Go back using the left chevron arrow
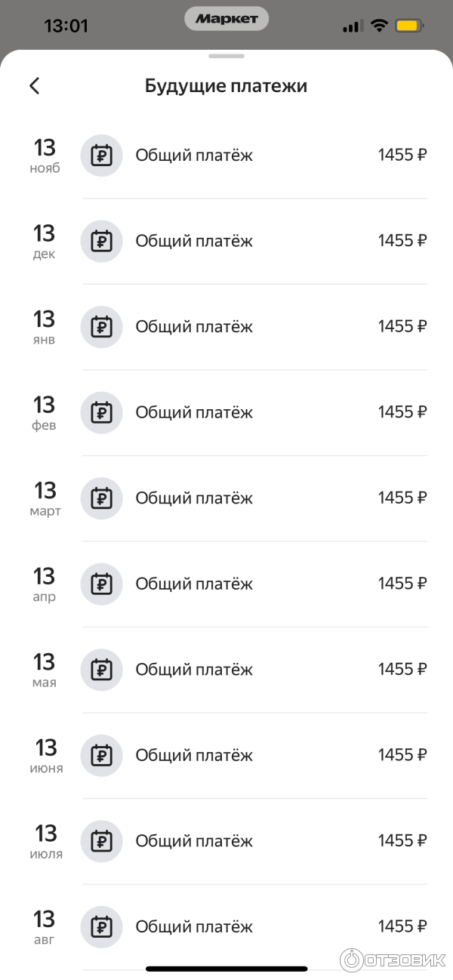 pos(34,85)
